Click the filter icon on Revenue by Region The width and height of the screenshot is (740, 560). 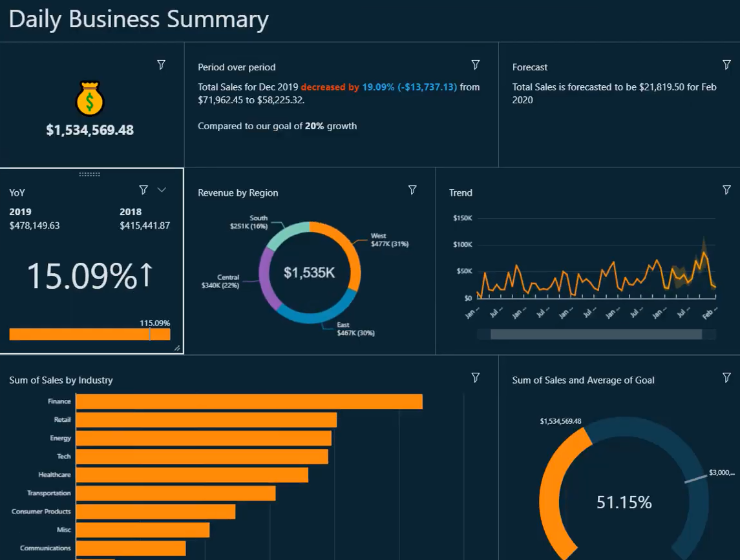pyautogui.click(x=412, y=190)
